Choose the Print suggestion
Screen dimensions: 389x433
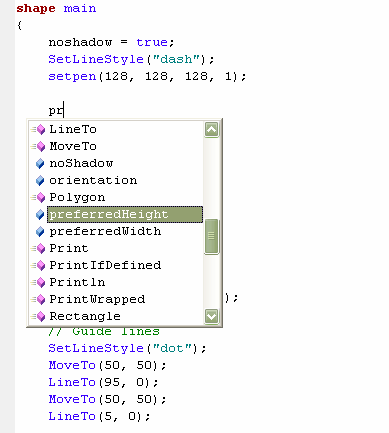[69, 248]
